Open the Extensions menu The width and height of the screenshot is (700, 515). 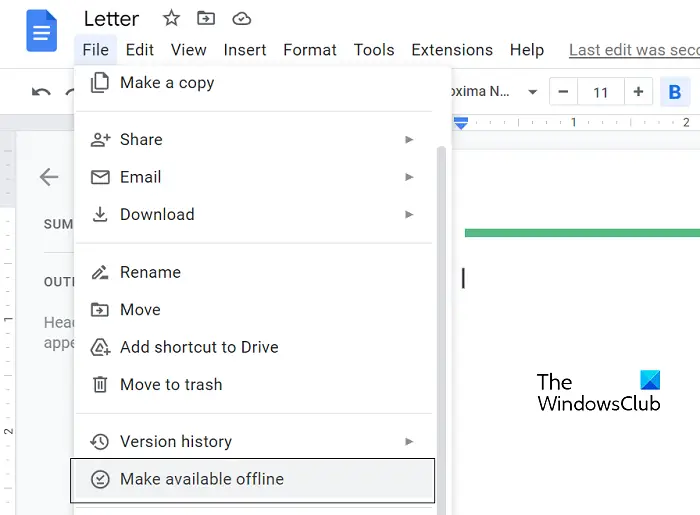452,50
